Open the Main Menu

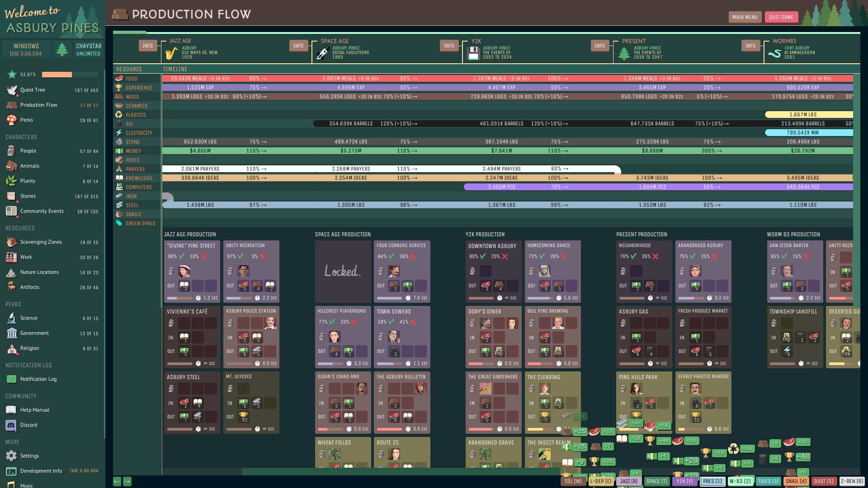(744, 17)
